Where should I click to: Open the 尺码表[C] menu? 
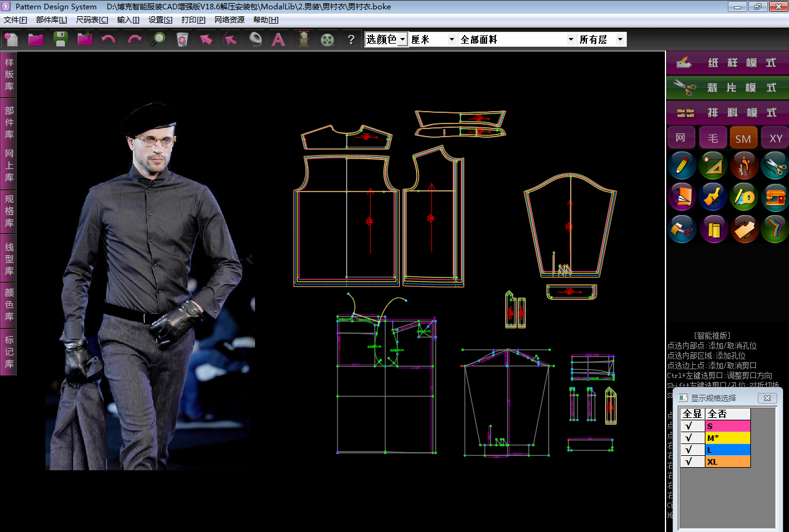tap(92, 20)
